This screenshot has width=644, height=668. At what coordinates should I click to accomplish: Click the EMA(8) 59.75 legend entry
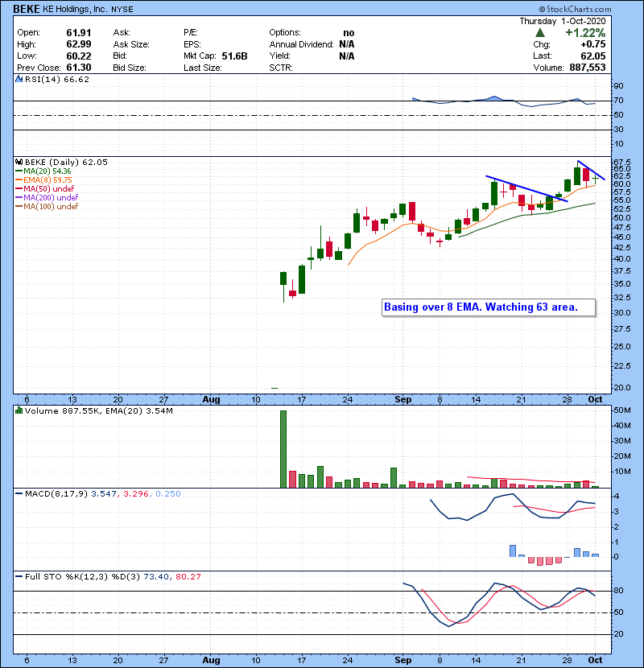point(43,179)
